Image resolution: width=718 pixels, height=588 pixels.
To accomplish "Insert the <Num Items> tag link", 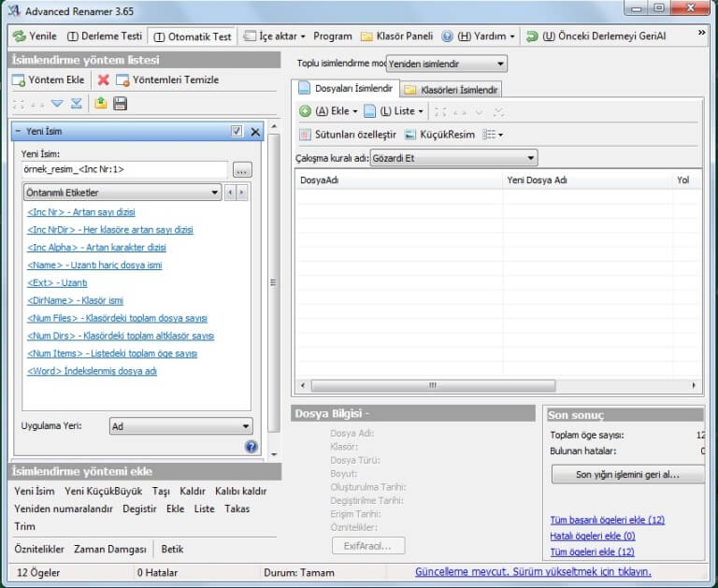I will [x=112, y=353].
